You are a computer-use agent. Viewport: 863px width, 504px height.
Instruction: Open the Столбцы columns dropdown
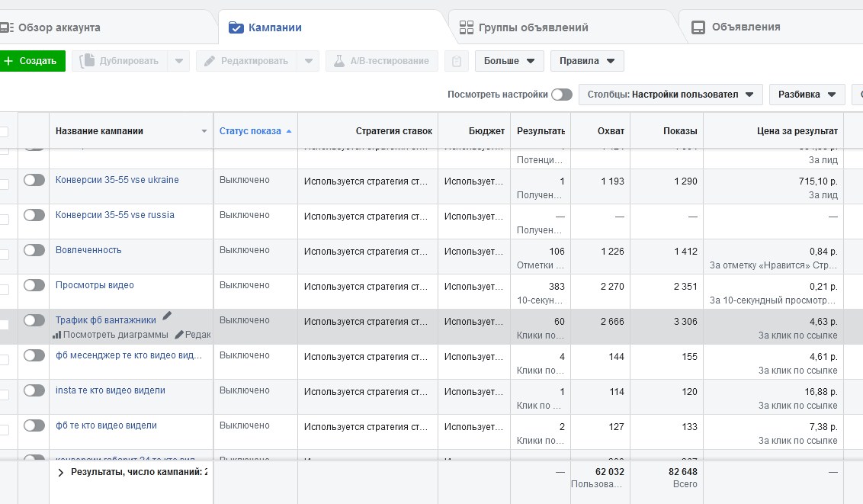[670, 95]
